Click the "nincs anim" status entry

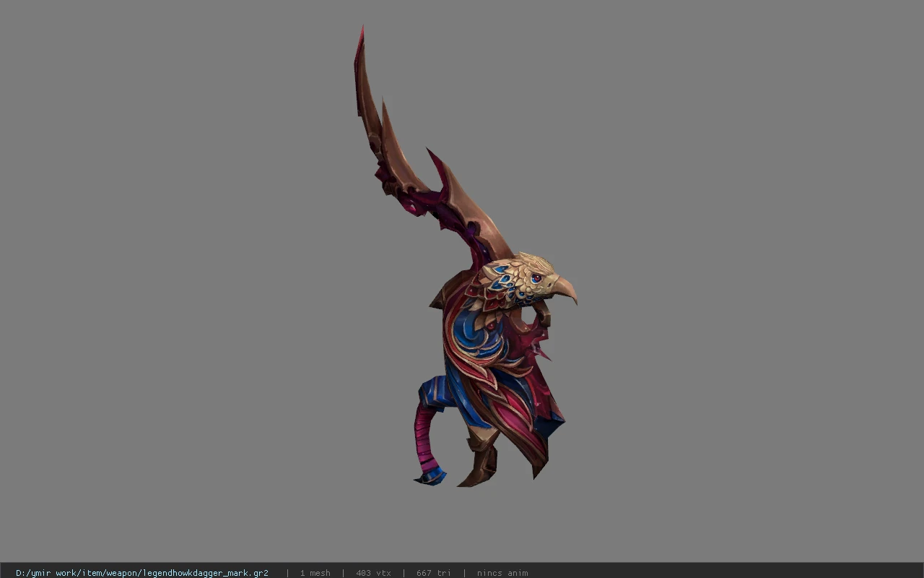point(502,573)
